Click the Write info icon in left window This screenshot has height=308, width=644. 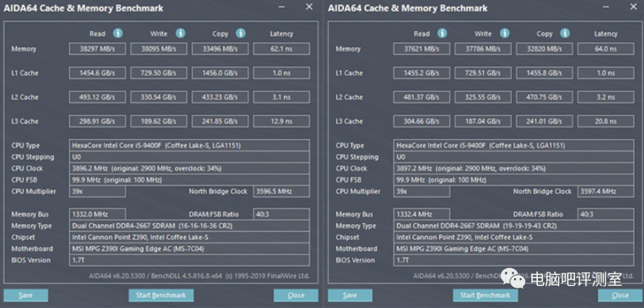180,33
